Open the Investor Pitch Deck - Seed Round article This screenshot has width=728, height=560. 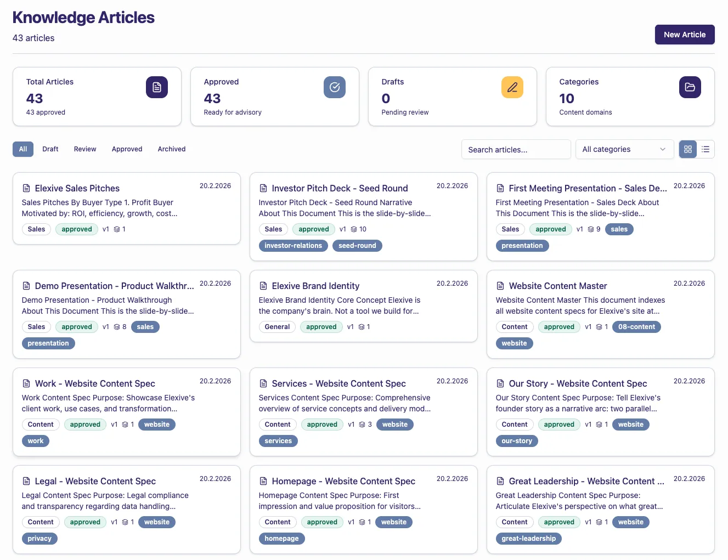[x=340, y=188]
